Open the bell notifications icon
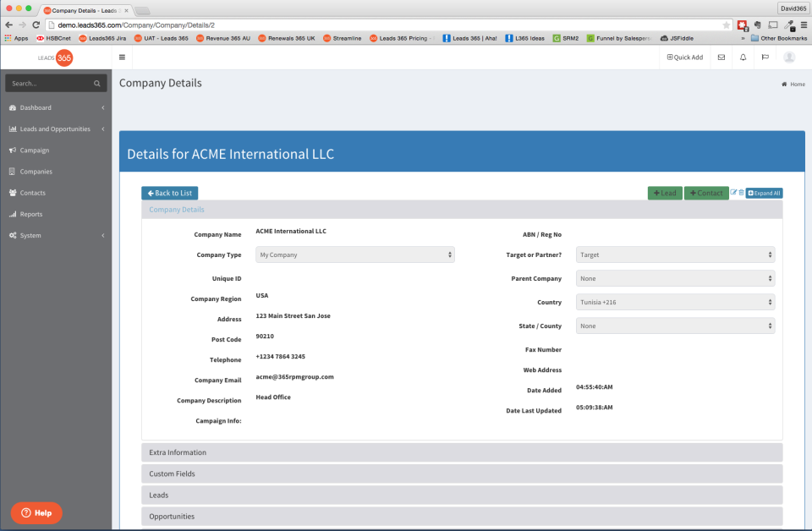The image size is (812, 531). point(743,57)
